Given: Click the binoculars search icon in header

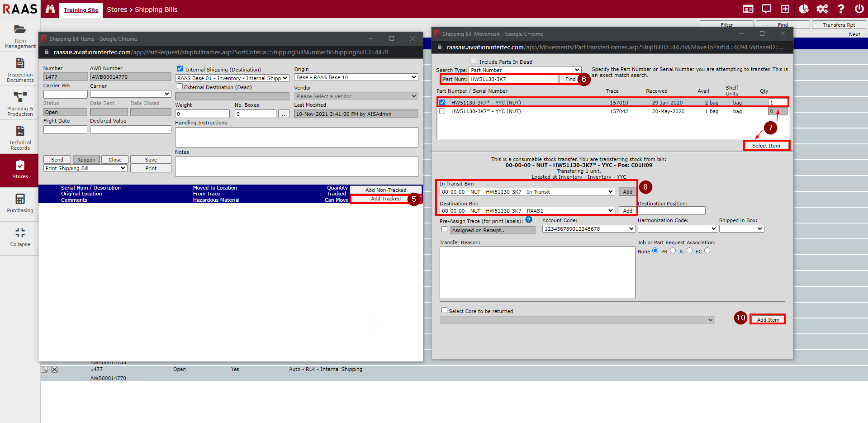Looking at the screenshot, I should click(x=50, y=9).
